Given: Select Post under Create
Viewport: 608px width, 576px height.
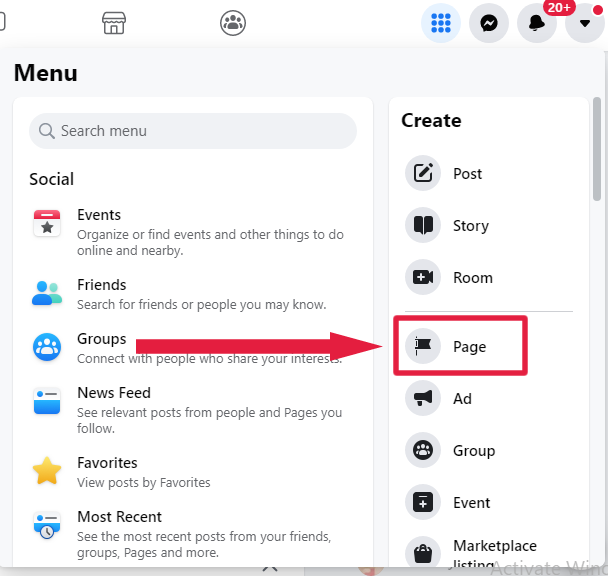Looking at the screenshot, I should coord(468,173).
